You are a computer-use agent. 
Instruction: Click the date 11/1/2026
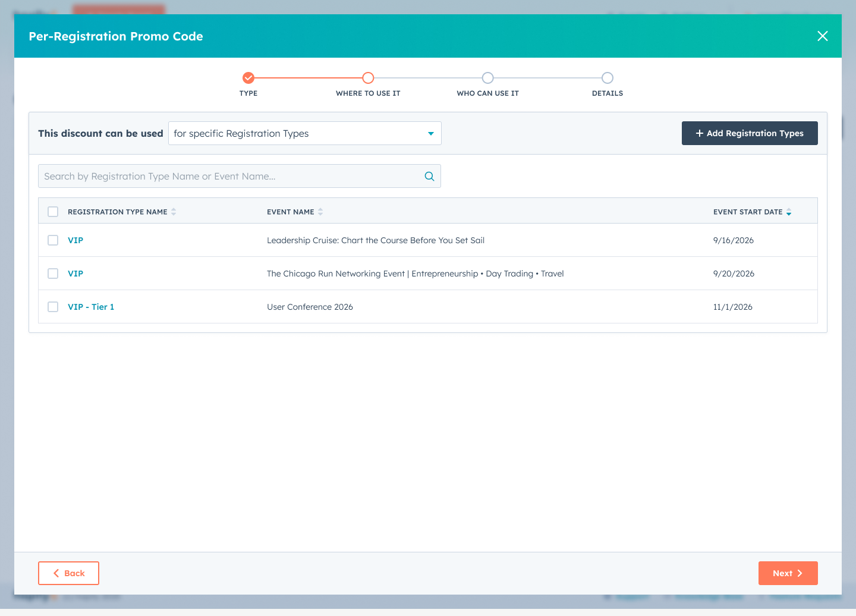tap(733, 307)
